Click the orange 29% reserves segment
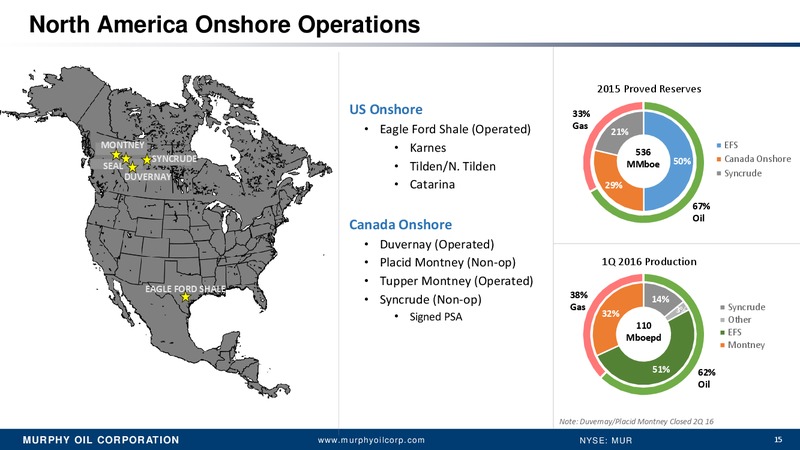 click(x=614, y=185)
